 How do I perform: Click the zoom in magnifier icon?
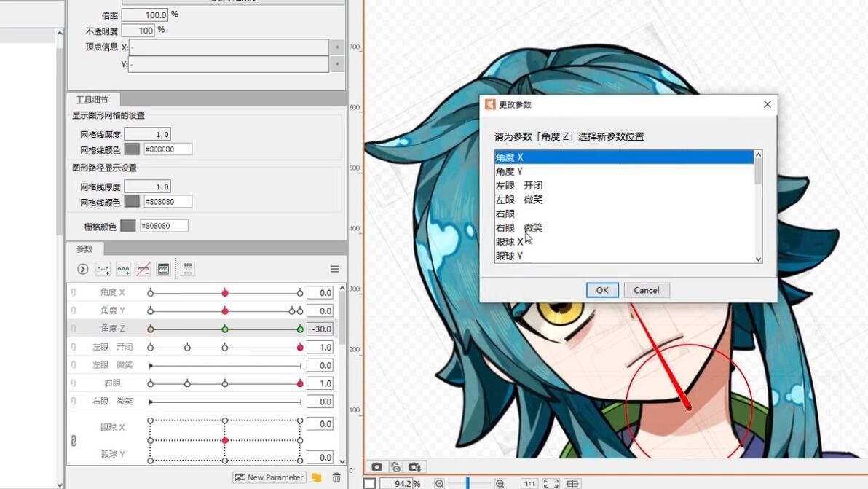click(x=500, y=483)
